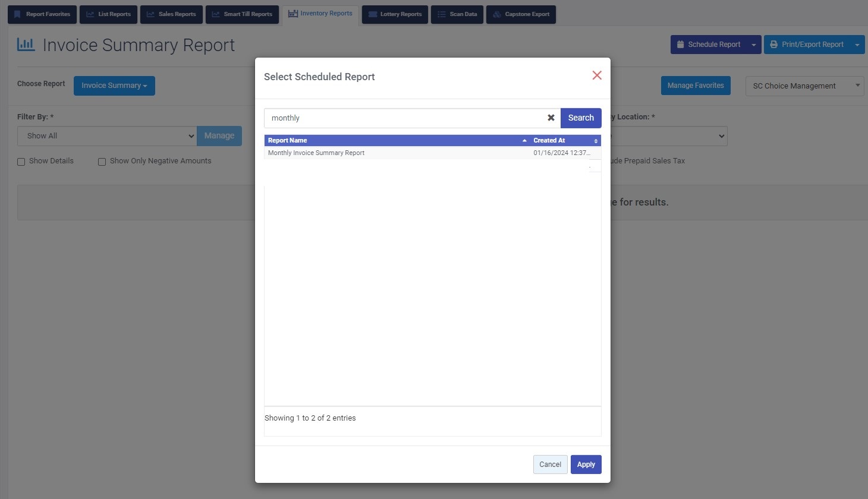Click the Manage filter button
The width and height of the screenshot is (868, 499).
point(219,136)
